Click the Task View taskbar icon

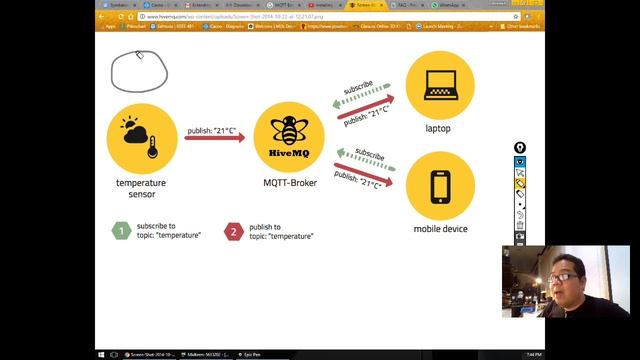pyautogui.click(x=114, y=355)
